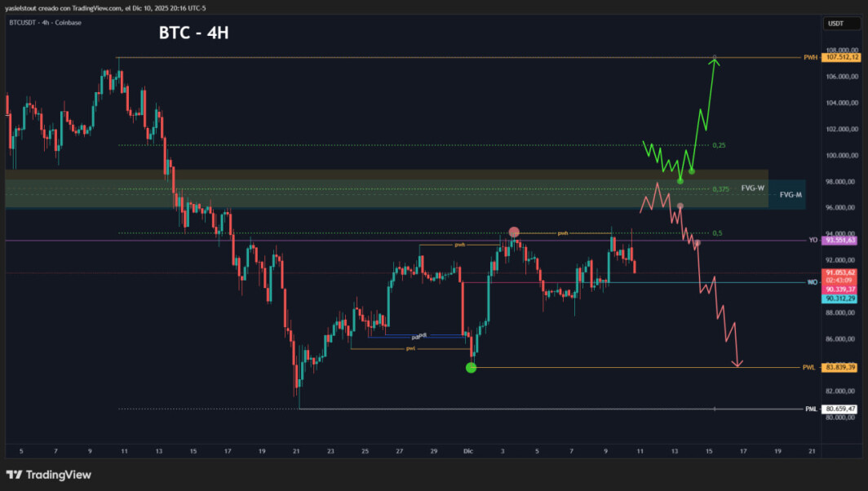Image resolution: width=868 pixels, height=491 pixels.
Task: Click the FVG-M zone label
Action: tap(791, 195)
